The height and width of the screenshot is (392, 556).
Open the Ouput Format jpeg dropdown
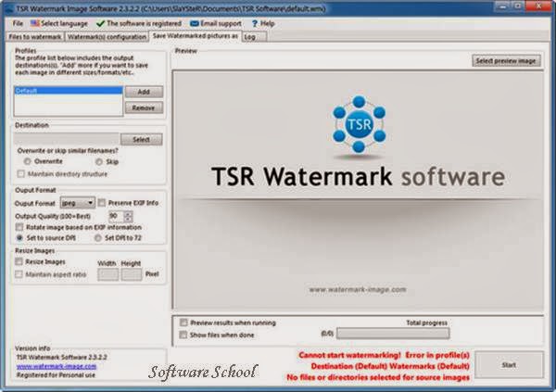point(78,203)
